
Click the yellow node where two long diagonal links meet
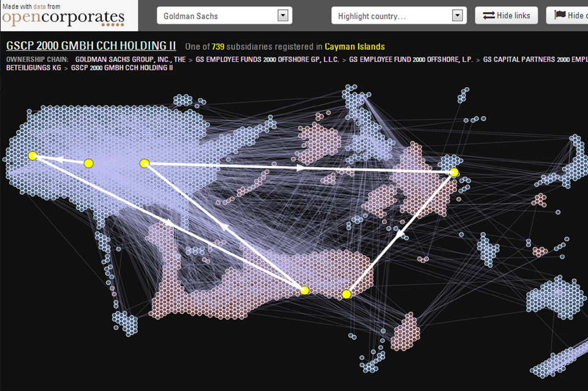pos(304,290)
